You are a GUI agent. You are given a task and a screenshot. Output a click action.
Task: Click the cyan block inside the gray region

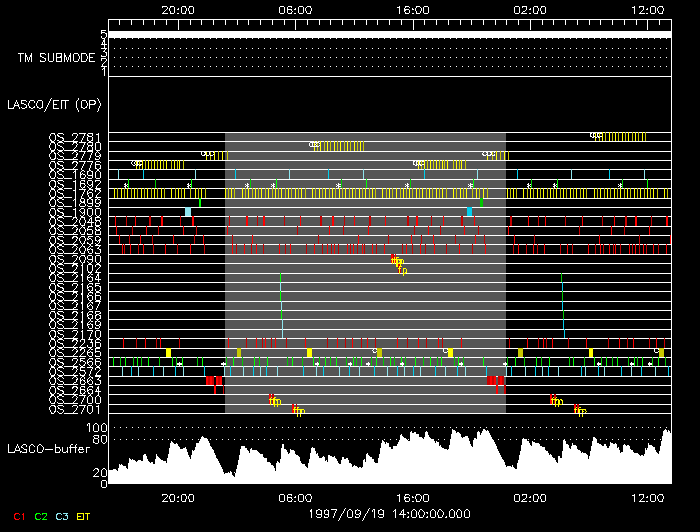click(470, 212)
